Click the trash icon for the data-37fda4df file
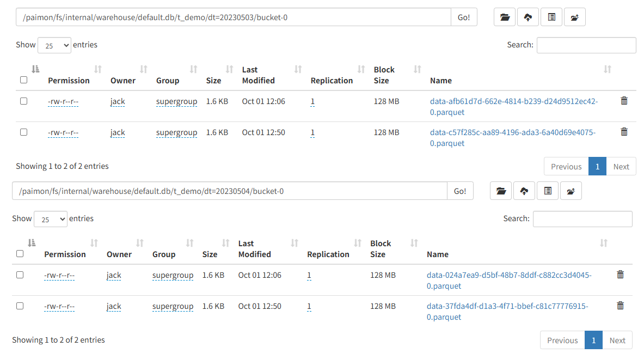The height and width of the screenshot is (353, 644). pyautogui.click(x=620, y=306)
